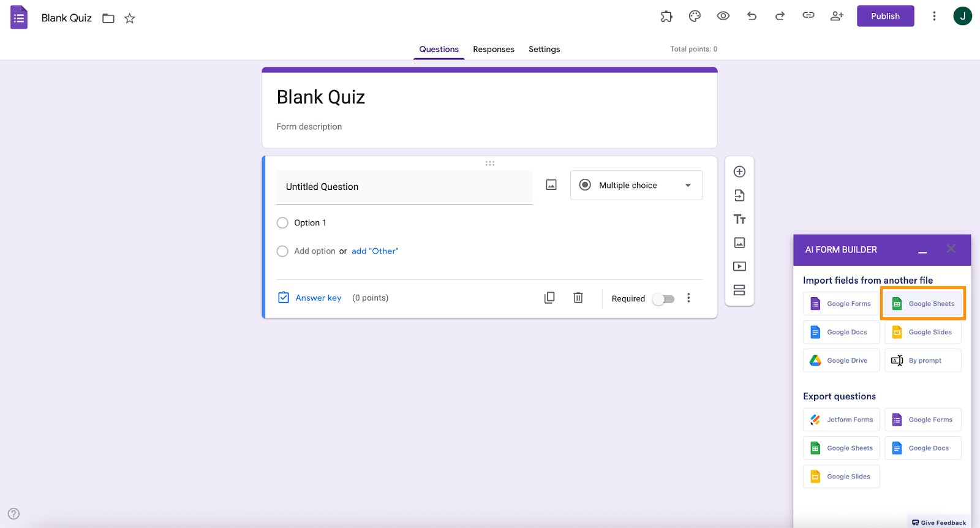This screenshot has width=980, height=528.
Task: Export questions to Jotform Forms
Action: 842,420
